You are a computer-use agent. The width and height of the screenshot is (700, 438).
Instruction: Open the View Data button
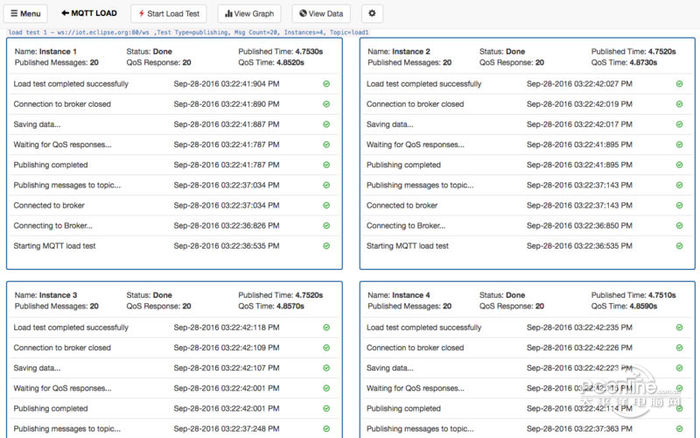321,14
